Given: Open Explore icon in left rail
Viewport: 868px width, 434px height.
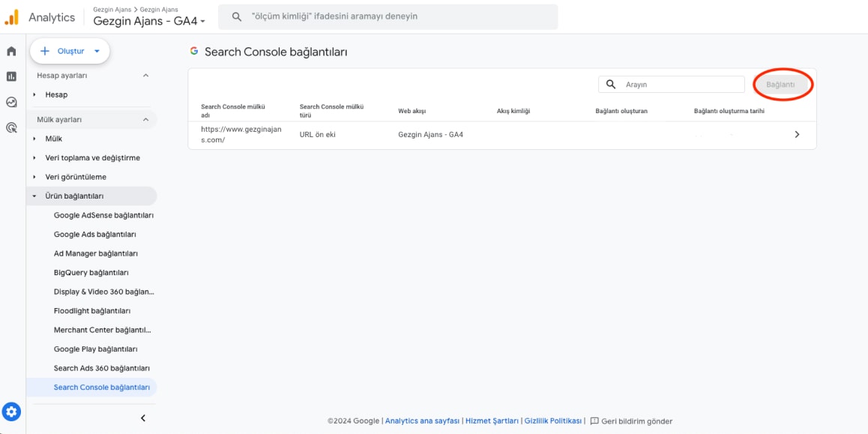Looking at the screenshot, I should pyautogui.click(x=12, y=102).
